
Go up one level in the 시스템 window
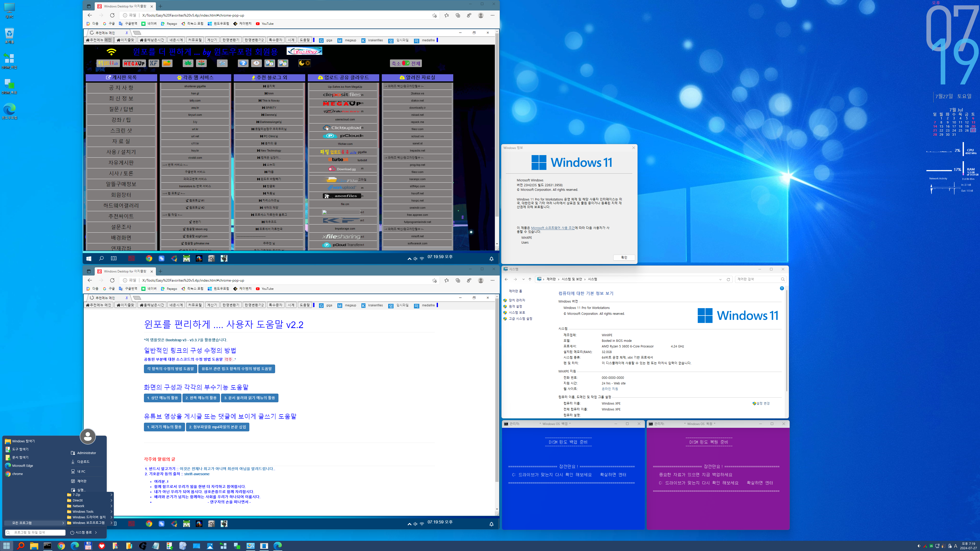coord(530,280)
